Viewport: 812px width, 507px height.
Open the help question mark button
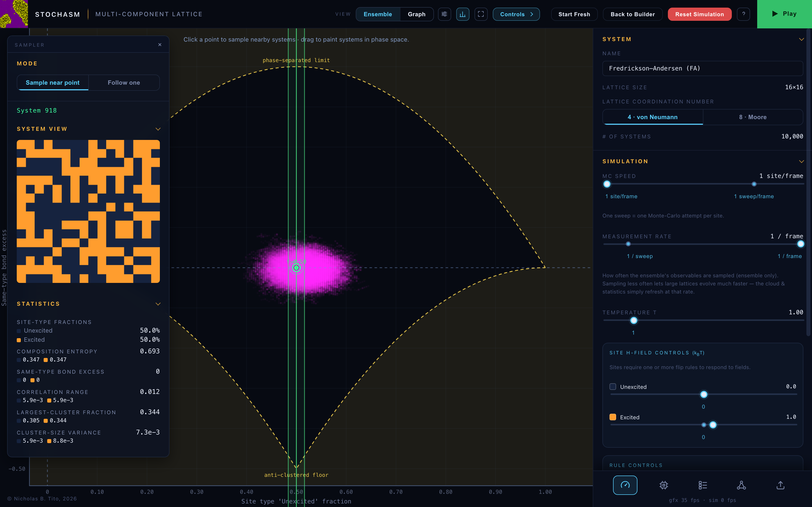(x=743, y=14)
